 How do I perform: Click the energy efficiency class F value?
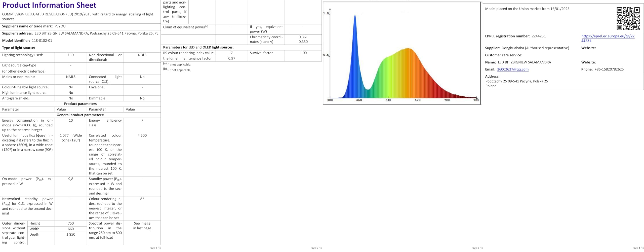point(142,121)
